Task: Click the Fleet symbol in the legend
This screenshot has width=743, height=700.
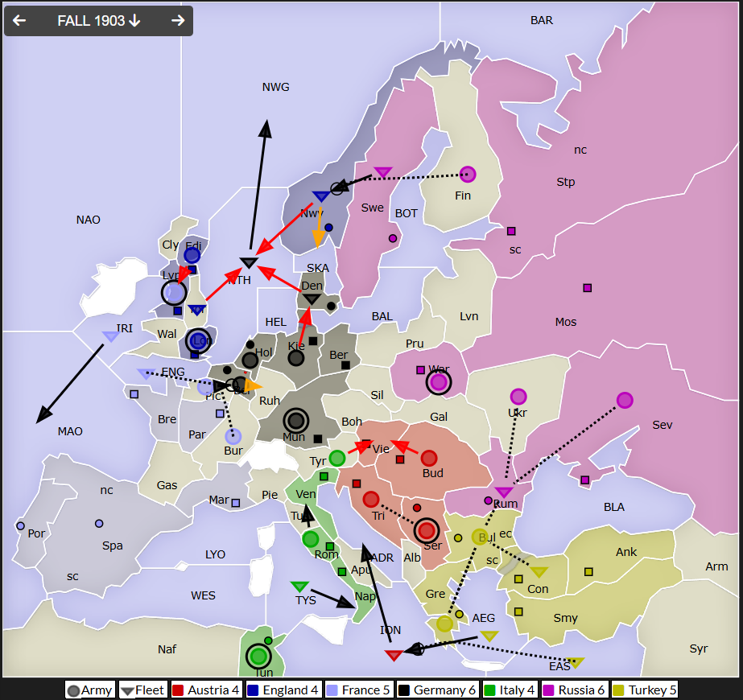Action: point(143,690)
